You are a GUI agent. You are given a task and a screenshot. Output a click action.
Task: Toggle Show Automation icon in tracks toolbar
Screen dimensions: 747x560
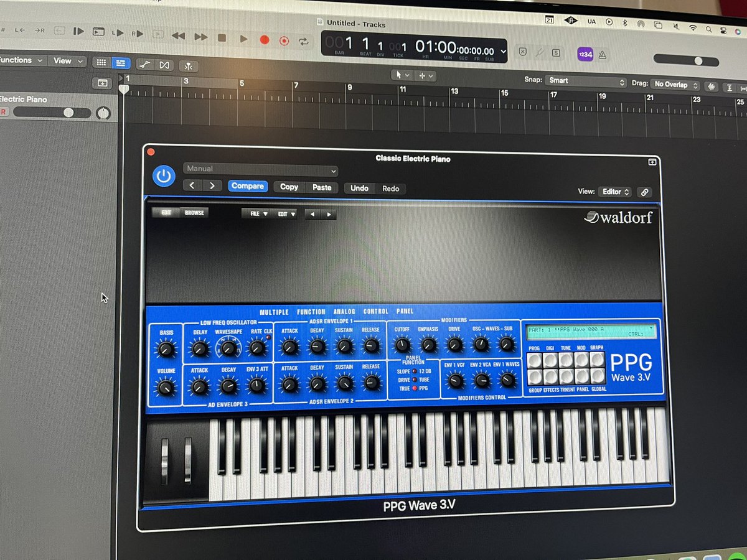click(144, 64)
